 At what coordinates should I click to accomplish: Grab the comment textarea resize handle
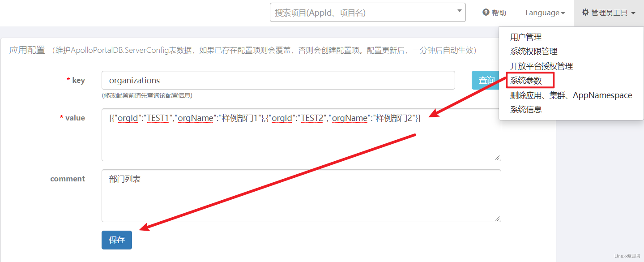497,218
